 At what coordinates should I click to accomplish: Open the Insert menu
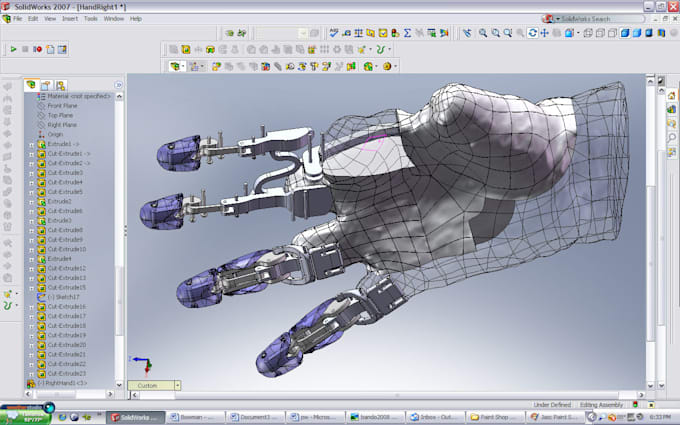(x=69, y=18)
